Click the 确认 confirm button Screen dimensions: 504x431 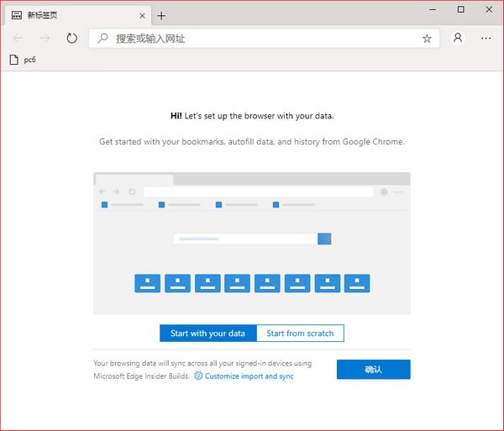tap(374, 370)
